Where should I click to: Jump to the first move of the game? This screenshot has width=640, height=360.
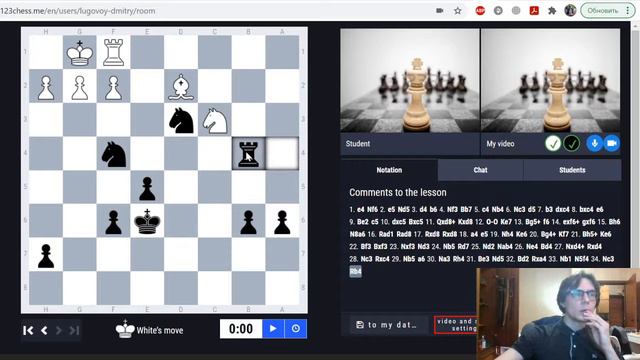coord(28,330)
